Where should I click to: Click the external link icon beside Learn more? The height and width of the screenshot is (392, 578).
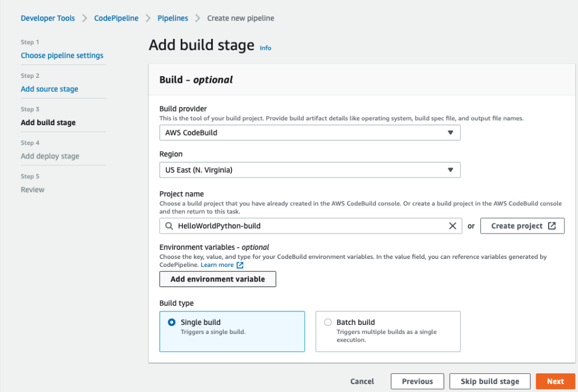(240, 265)
